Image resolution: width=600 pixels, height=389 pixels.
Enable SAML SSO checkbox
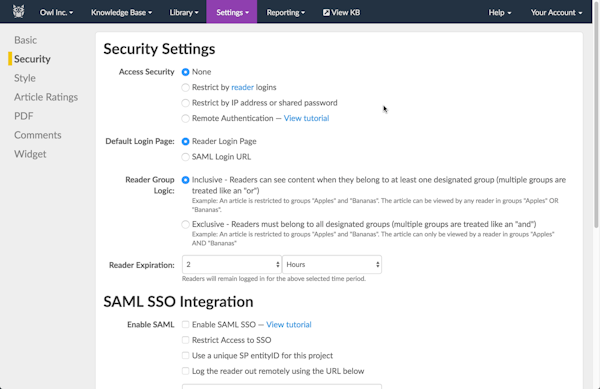point(186,324)
